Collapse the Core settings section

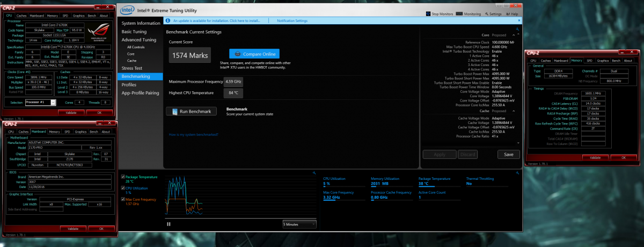[514, 35]
